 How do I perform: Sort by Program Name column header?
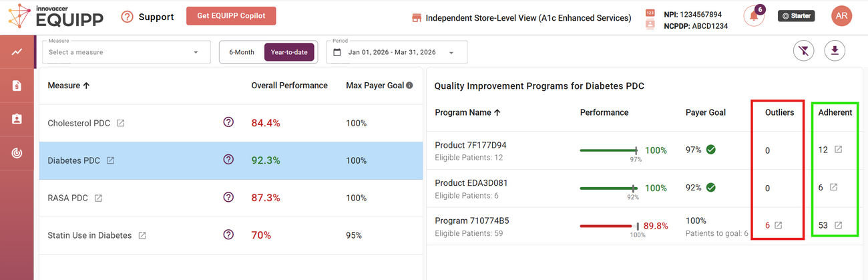click(467, 112)
